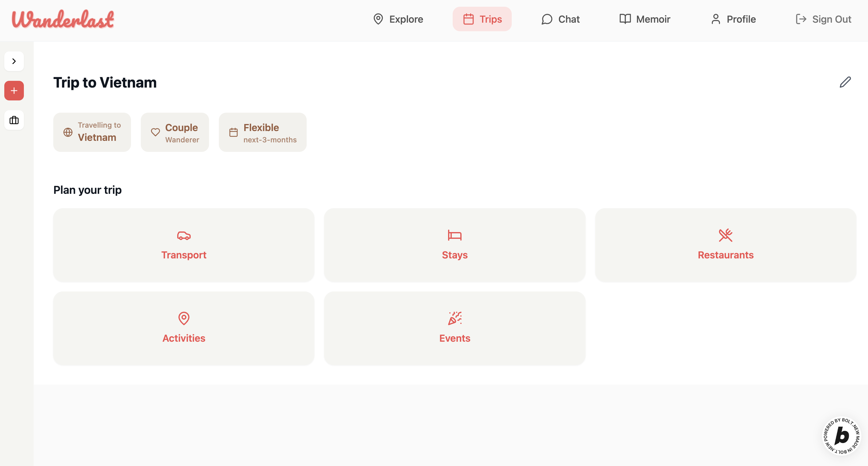Select the Trips tab
868x466 pixels.
click(482, 19)
